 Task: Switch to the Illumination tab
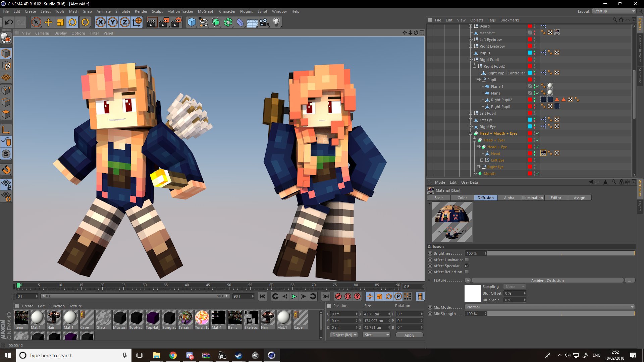[x=532, y=198]
